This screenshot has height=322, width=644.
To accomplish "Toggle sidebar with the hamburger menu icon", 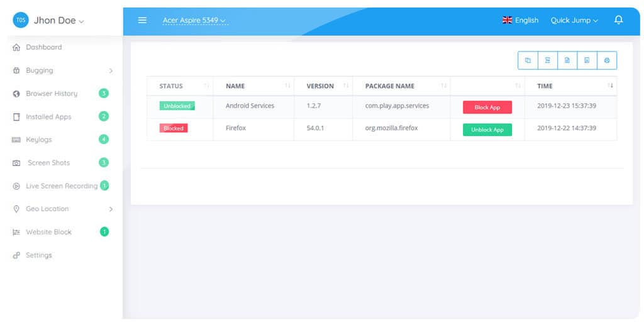I will tap(142, 20).
